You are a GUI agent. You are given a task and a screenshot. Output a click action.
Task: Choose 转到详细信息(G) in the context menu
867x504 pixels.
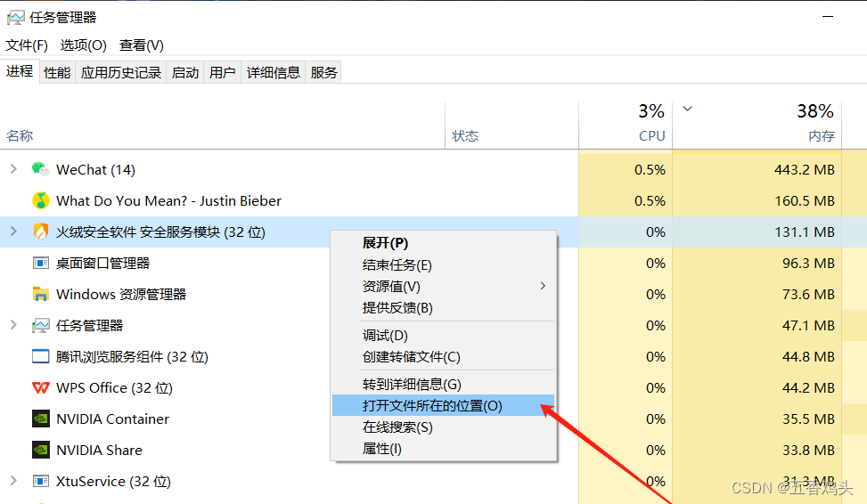444,384
